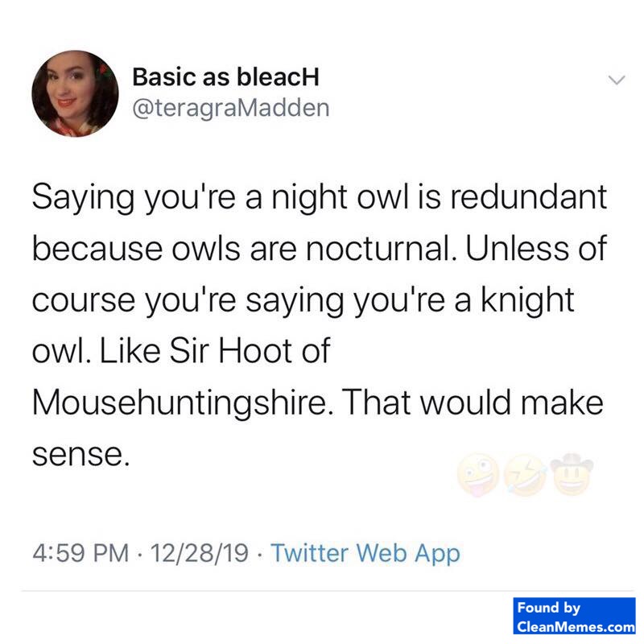Click the word "Unless" in the tweet
This screenshot has width=644, height=644.
(x=504, y=249)
